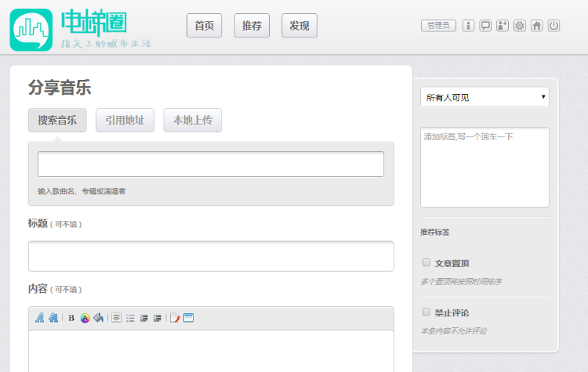Go to the home house icon
Viewport: 588px width, 372px height.
536,26
